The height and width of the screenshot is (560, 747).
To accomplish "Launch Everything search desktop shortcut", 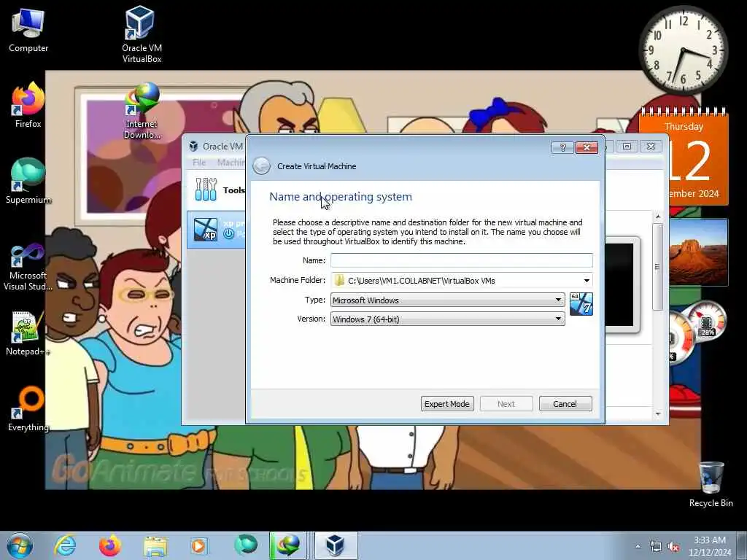I will click(28, 408).
